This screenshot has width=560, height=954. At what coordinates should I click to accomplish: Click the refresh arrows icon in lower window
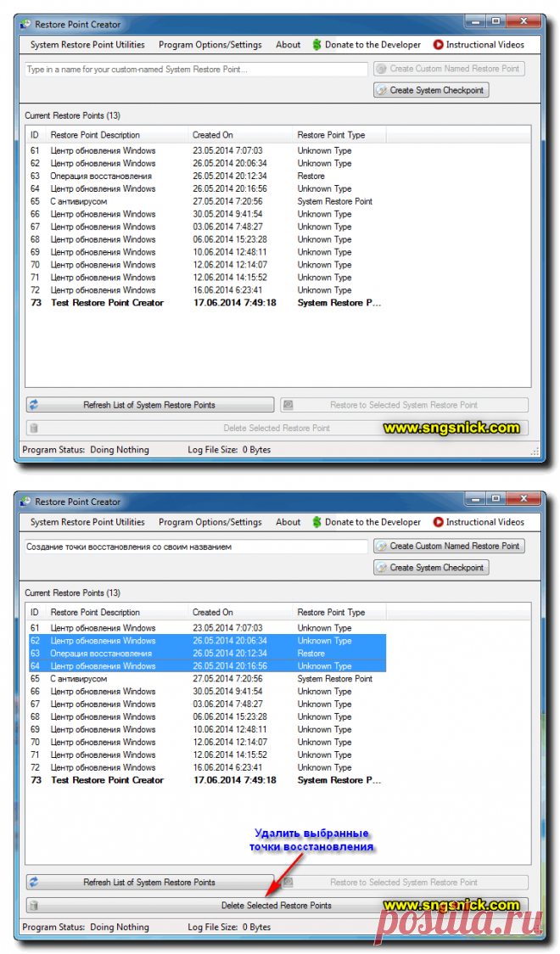point(34,882)
